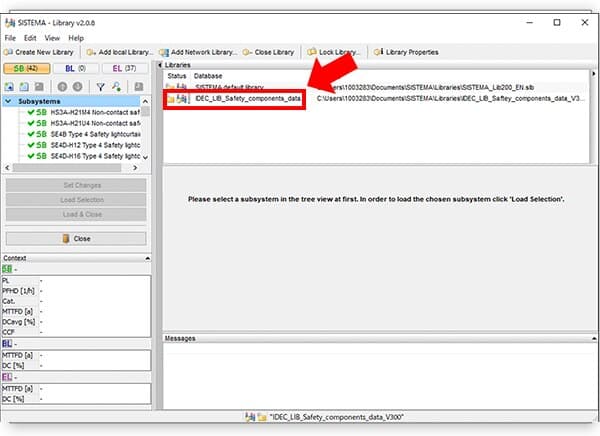Collapse the Libraries panel triangle
The height and width of the screenshot is (436, 600).
coord(160,65)
